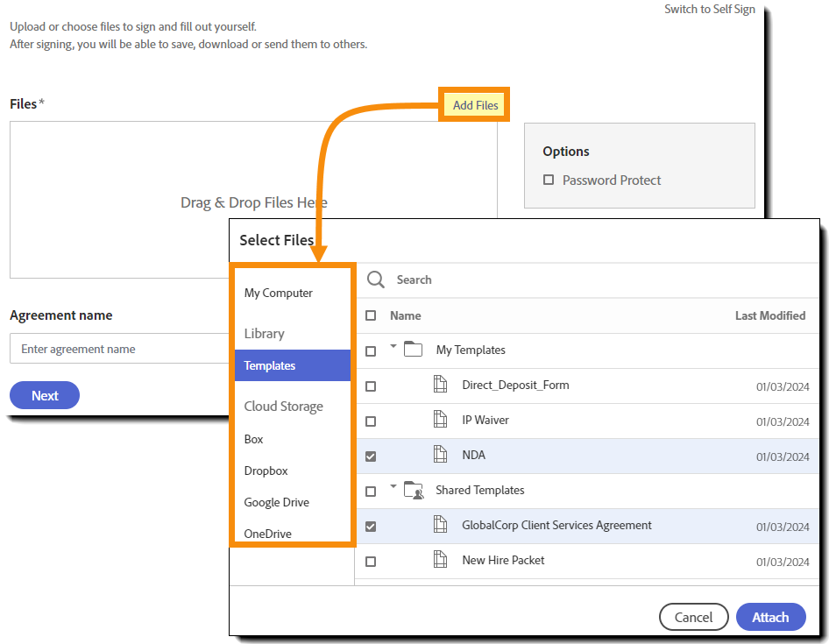Select the Library source
This screenshot has width=829, height=644.
(x=266, y=333)
